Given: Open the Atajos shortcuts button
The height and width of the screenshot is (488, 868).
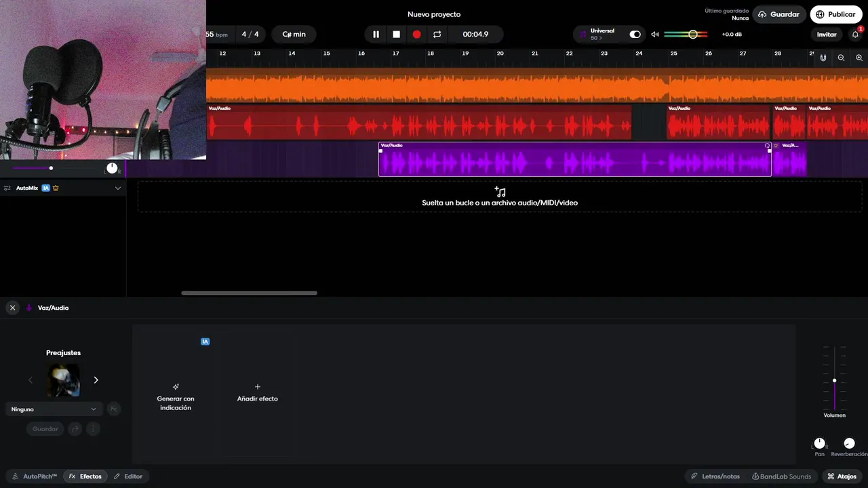Looking at the screenshot, I should click(842, 476).
